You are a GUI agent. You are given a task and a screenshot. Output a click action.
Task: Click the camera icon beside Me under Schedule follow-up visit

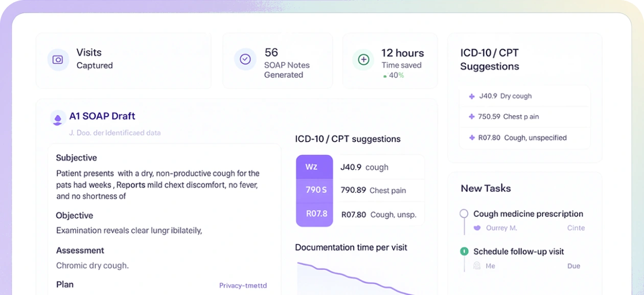476,266
